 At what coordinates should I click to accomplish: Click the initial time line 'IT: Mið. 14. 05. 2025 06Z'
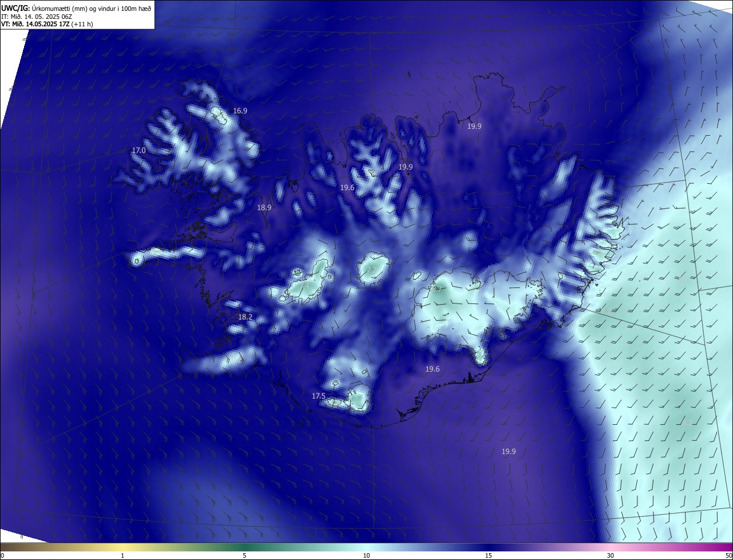[x=38, y=17]
